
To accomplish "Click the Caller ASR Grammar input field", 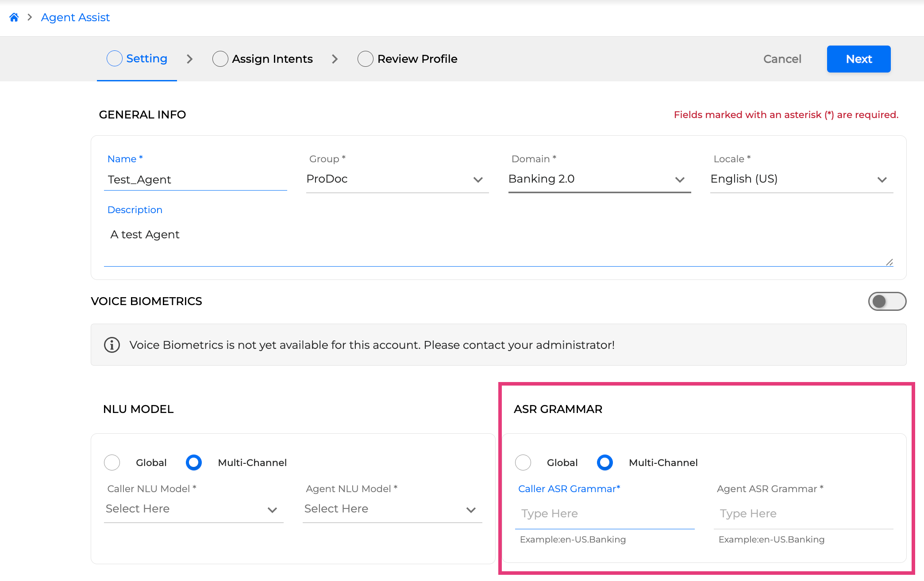I will pyautogui.click(x=604, y=514).
